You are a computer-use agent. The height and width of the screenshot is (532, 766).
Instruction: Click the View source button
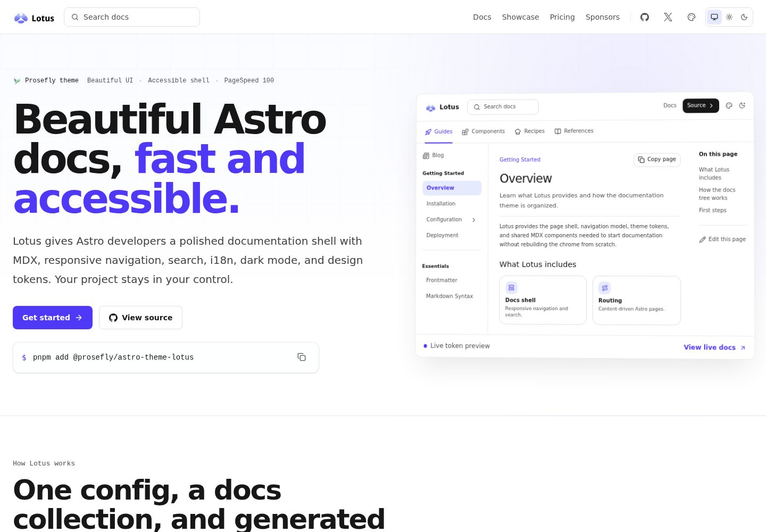[140, 318]
